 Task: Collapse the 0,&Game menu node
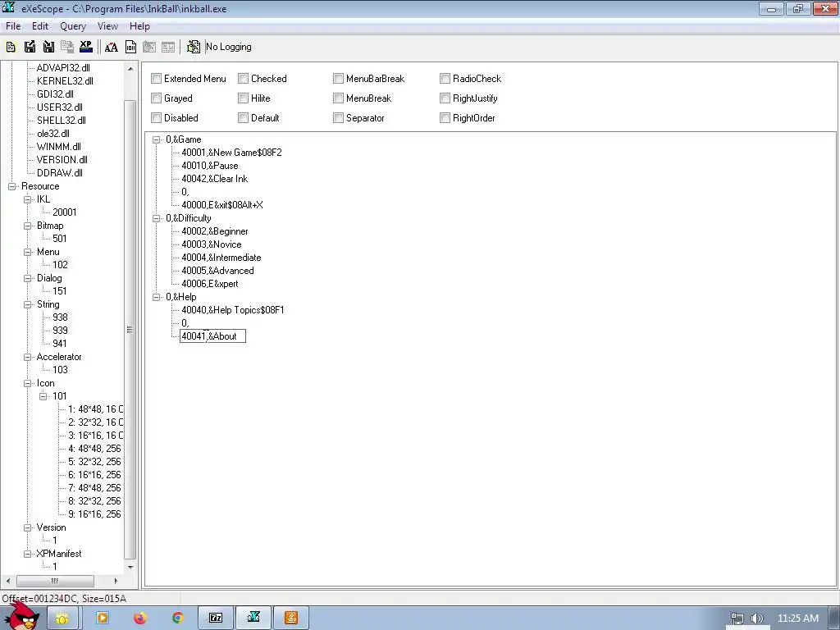157,139
